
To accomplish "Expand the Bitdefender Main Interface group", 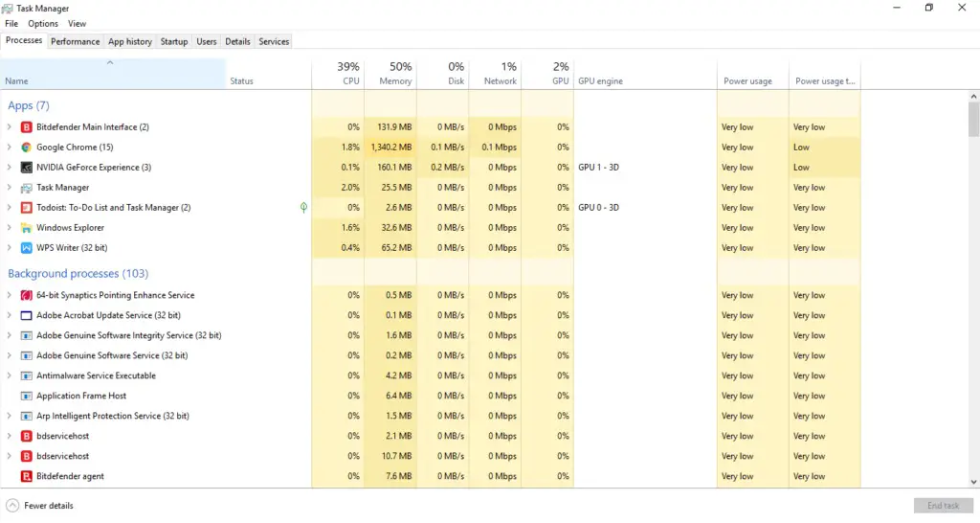I will pyautogui.click(x=9, y=127).
